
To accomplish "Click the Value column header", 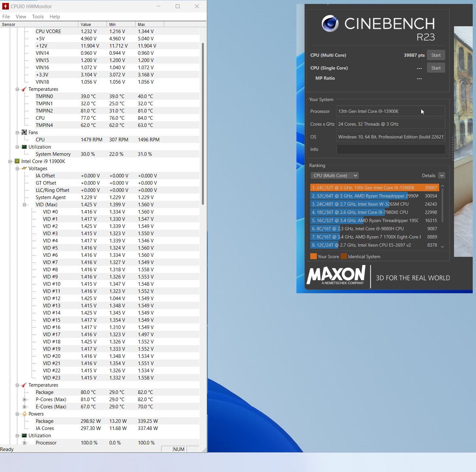I will point(93,25).
